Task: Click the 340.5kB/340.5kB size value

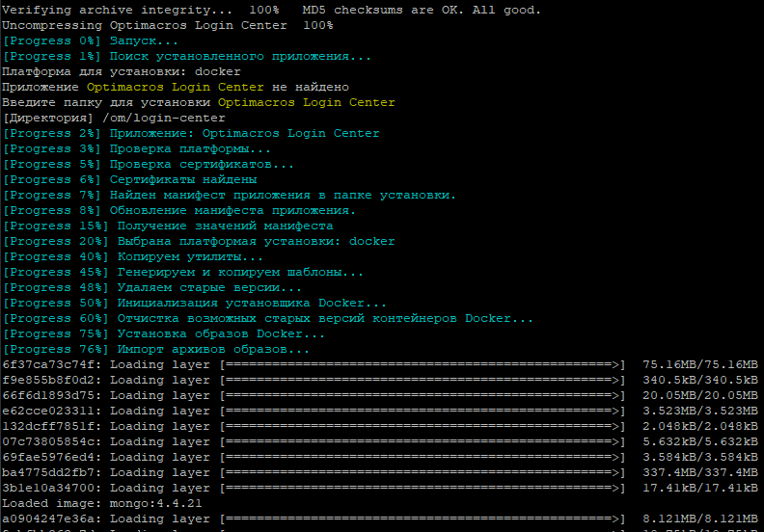Action: [x=700, y=380]
